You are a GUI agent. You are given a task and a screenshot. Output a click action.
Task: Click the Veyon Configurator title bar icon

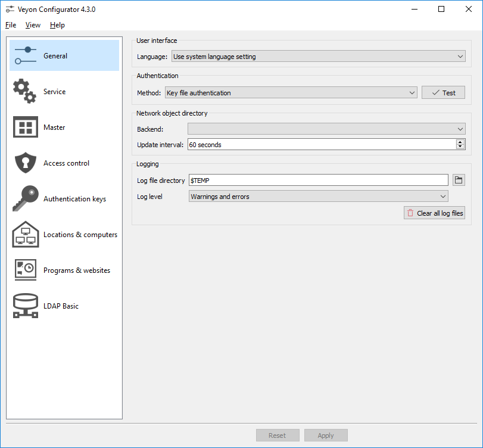click(10, 10)
